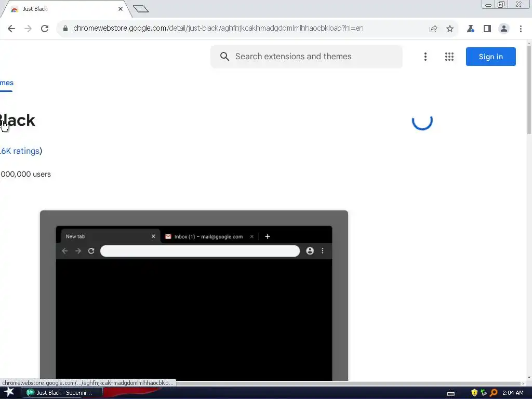Open Google apps grid
The image size is (532, 399).
tap(449, 57)
